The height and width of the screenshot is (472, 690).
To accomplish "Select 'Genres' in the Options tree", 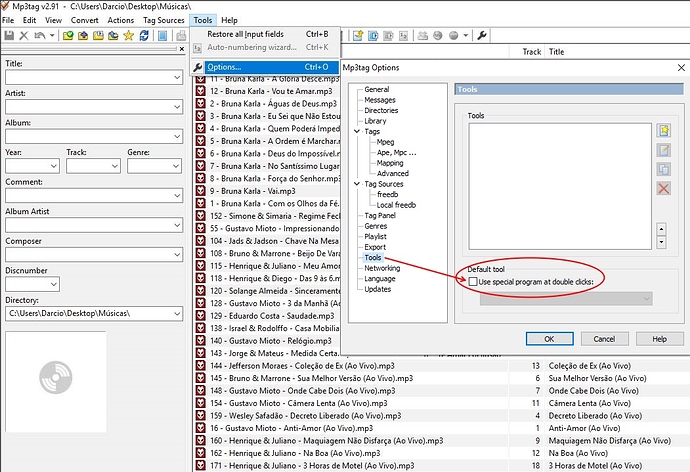I will [376, 226].
